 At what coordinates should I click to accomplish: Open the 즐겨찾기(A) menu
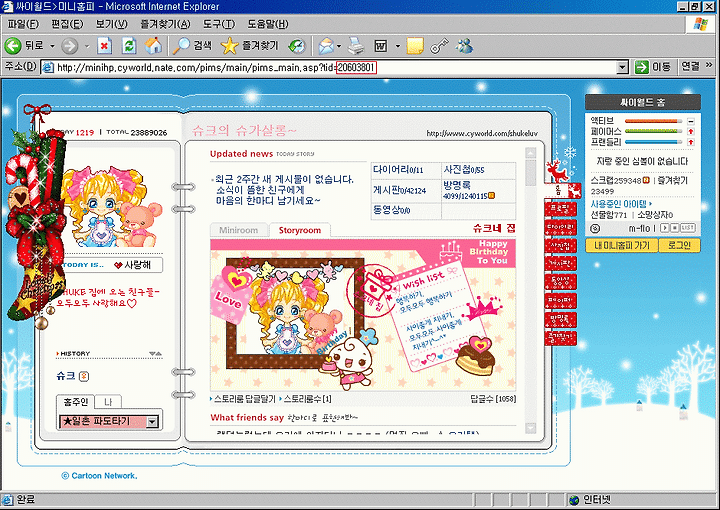coord(165,24)
